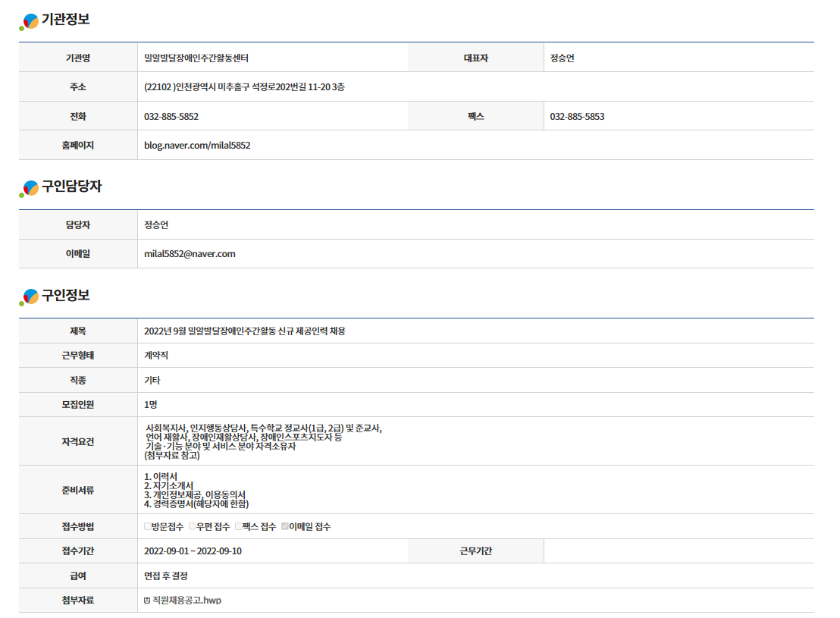The width and height of the screenshot is (840, 618).
Task: Click the 기관정보 section bullet icon
Action: tap(29, 22)
